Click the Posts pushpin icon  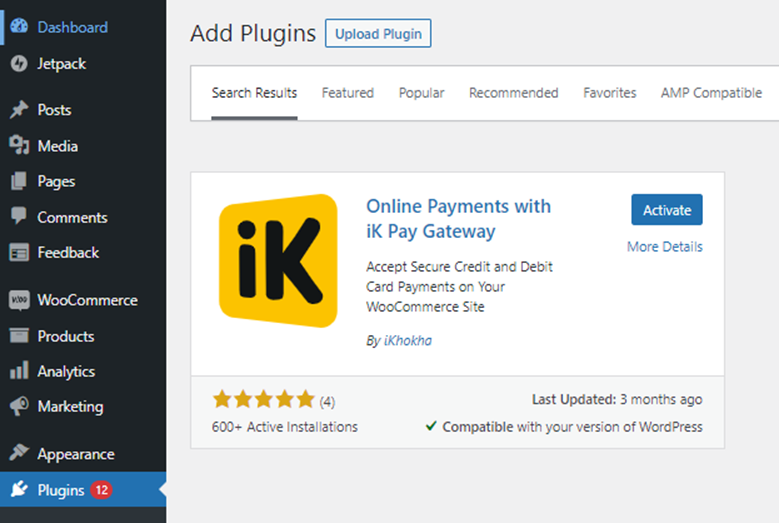pyautogui.click(x=19, y=110)
